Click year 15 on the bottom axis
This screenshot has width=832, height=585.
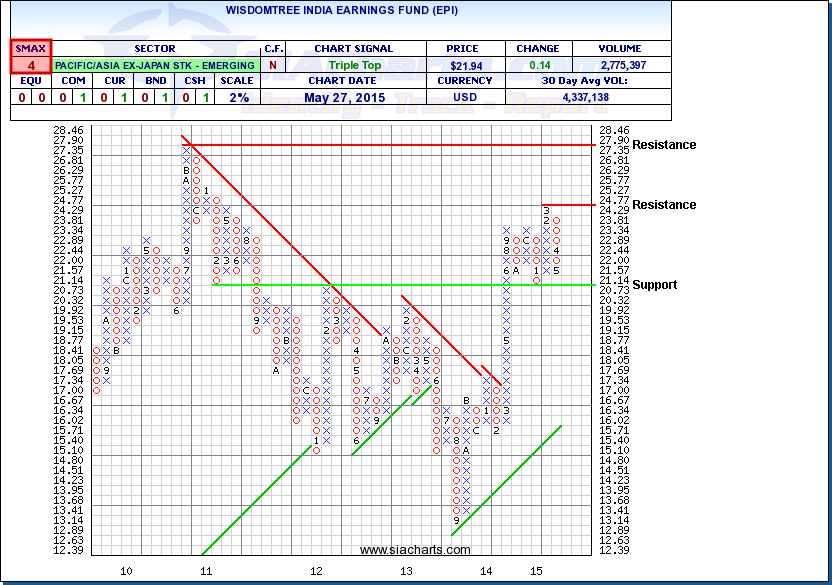point(536,570)
